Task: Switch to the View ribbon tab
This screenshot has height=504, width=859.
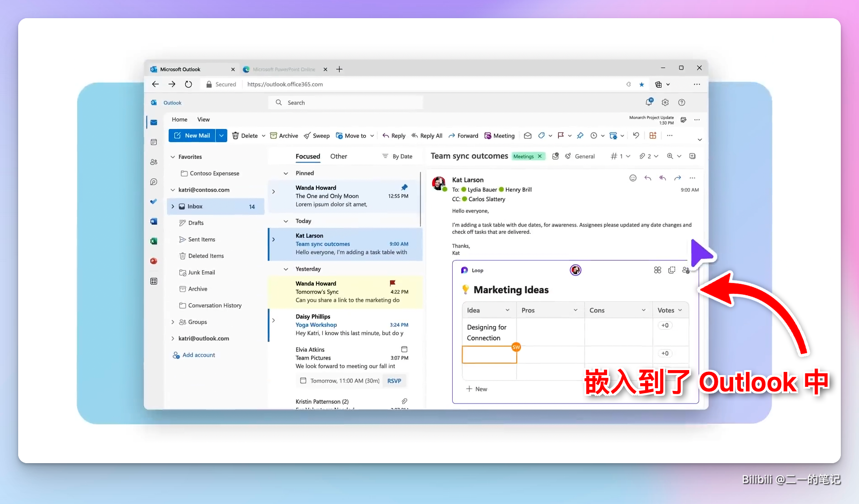Action: (203, 119)
